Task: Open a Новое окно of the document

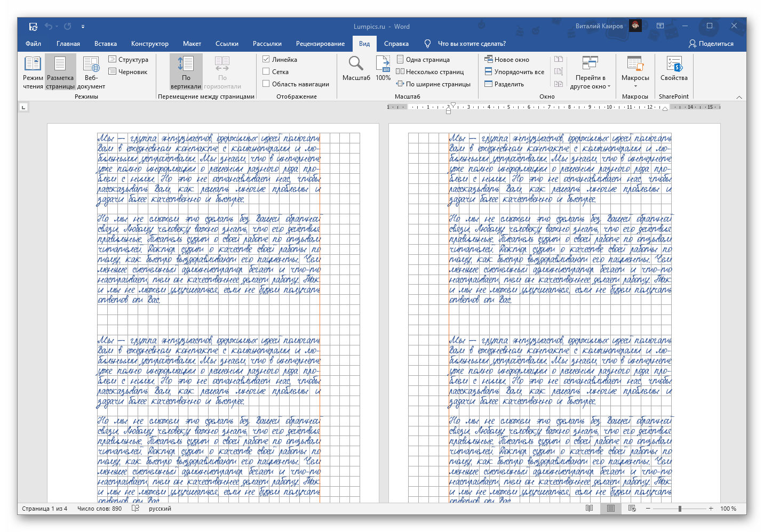Action: (507, 60)
